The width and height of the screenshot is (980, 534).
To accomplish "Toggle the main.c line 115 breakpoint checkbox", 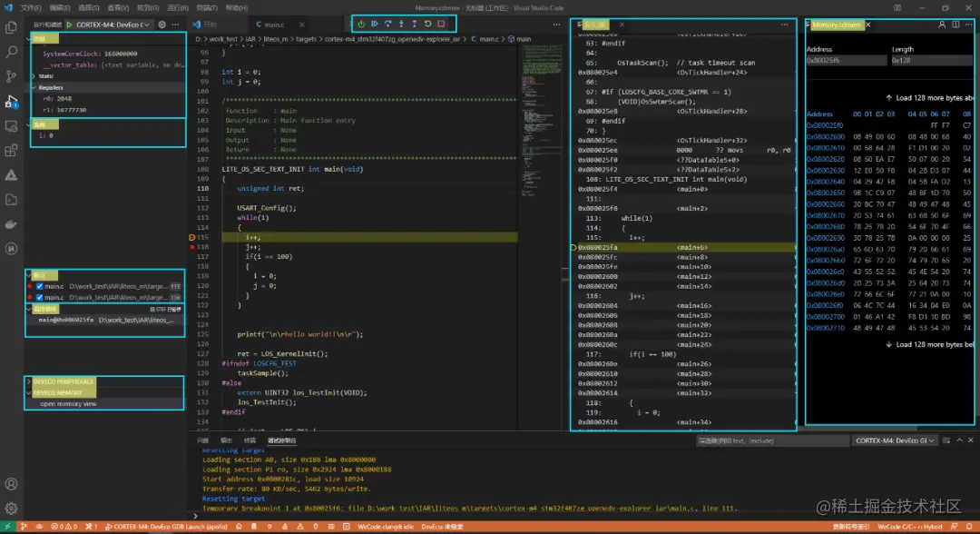I will (x=39, y=286).
